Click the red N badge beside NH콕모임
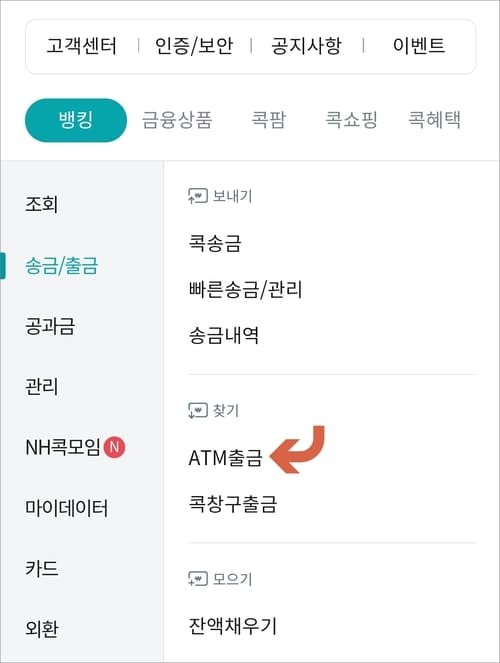Screen dimensions: 500x663 115,447
